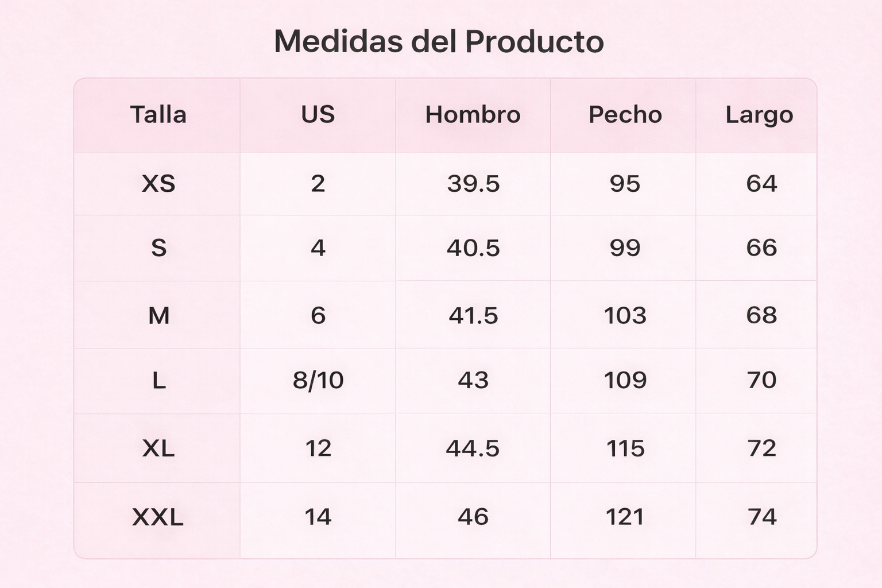Select the M size row label
This screenshot has height=588, width=882.
point(158,315)
